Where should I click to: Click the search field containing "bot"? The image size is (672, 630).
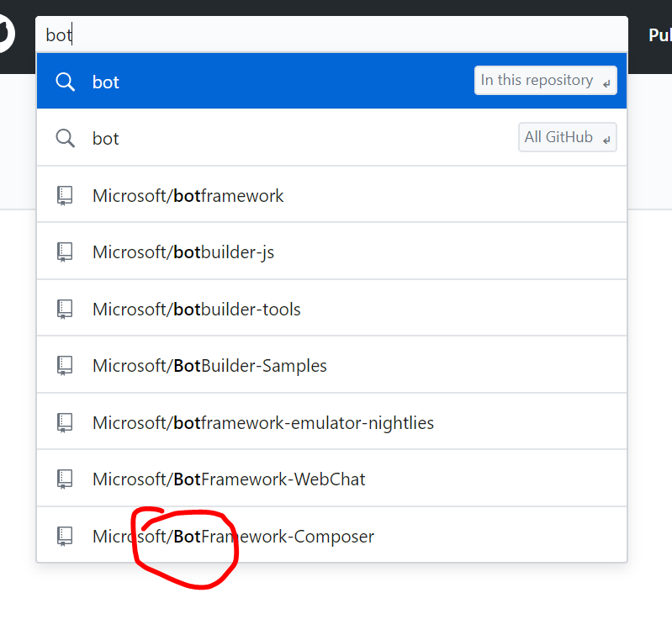tap(331, 34)
